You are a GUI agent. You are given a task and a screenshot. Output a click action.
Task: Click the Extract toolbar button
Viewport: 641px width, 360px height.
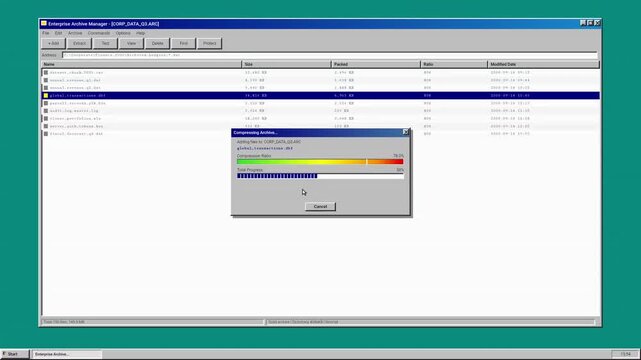[79, 43]
